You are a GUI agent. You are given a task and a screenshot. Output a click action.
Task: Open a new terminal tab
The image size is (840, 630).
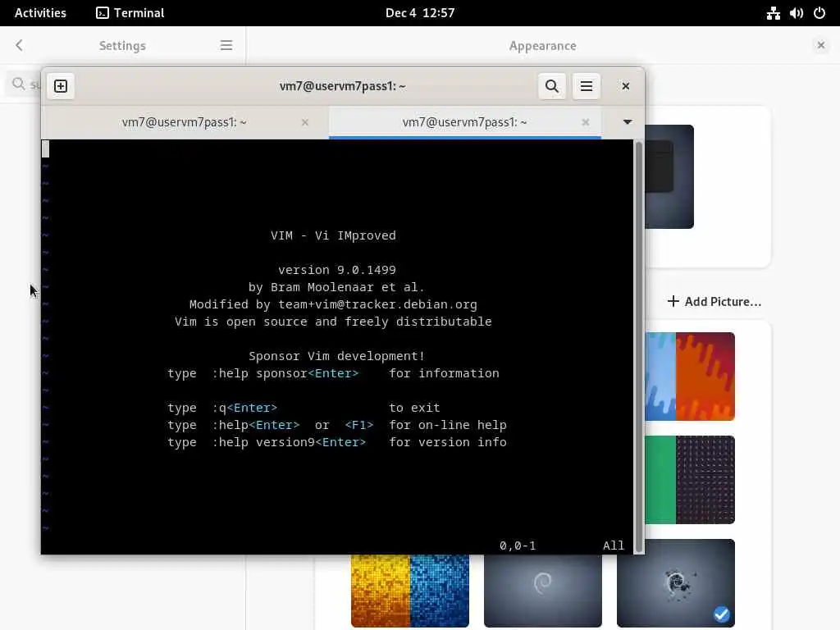coord(61,86)
